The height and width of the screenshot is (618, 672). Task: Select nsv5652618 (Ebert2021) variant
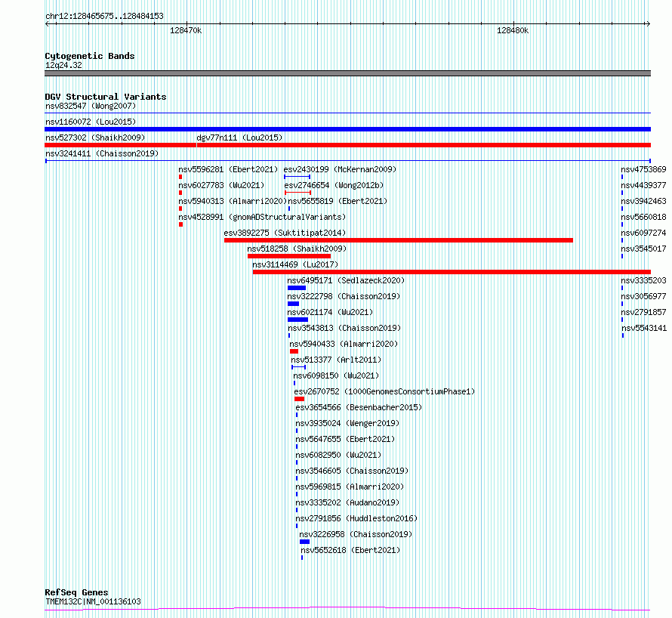[350, 550]
